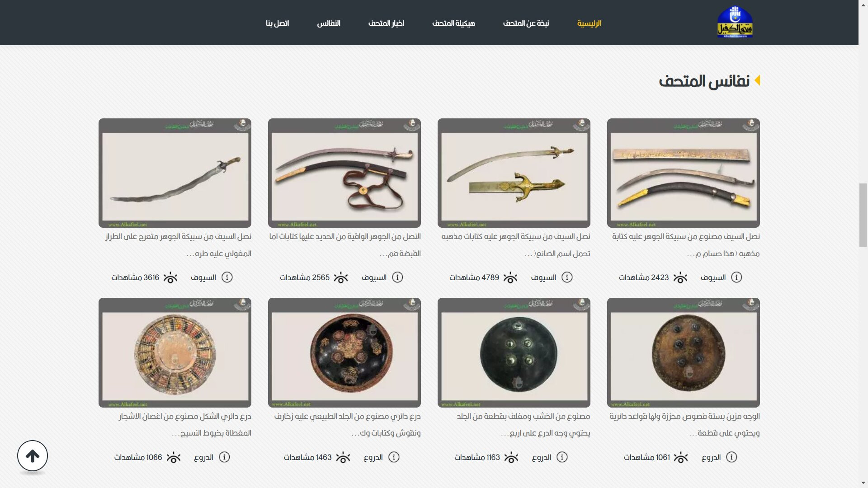
Task: Click the eye icon next to 2565 مشاهدات
Action: (341, 277)
